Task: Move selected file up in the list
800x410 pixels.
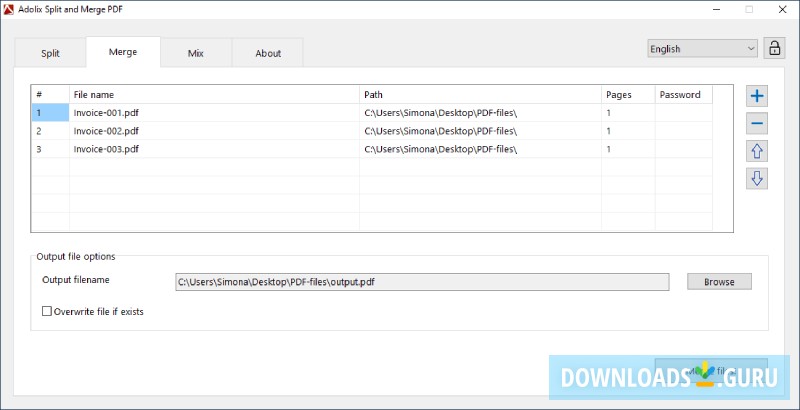Action: (757, 151)
